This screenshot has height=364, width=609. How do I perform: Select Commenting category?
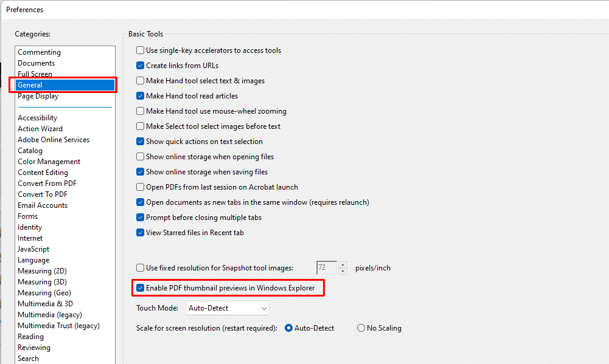pos(39,52)
